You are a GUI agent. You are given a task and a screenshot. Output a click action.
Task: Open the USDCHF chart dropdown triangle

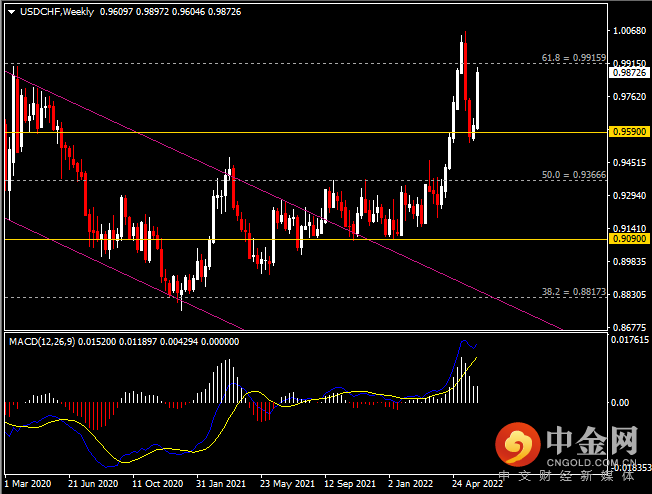pos(12,12)
